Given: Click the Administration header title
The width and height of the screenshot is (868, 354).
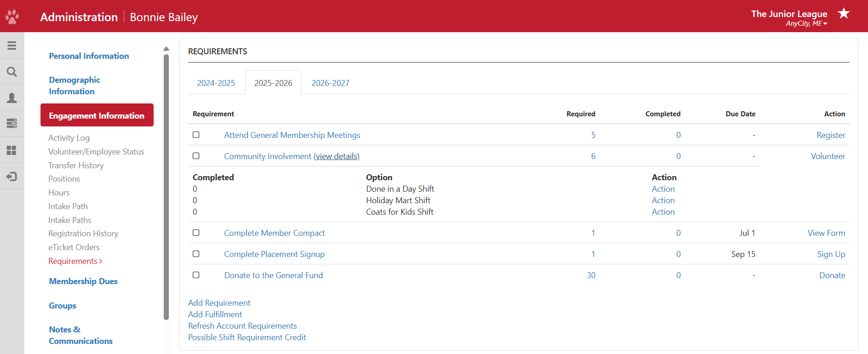Looking at the screenshot, I should coord(79,17).
